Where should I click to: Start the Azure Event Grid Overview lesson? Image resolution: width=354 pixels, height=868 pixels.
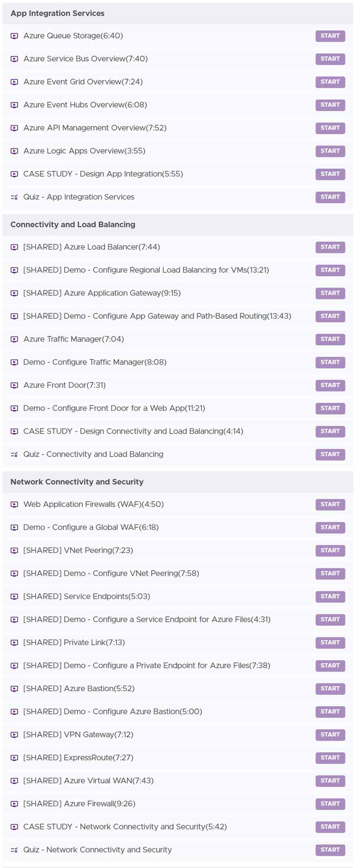[x=330, y=82]
